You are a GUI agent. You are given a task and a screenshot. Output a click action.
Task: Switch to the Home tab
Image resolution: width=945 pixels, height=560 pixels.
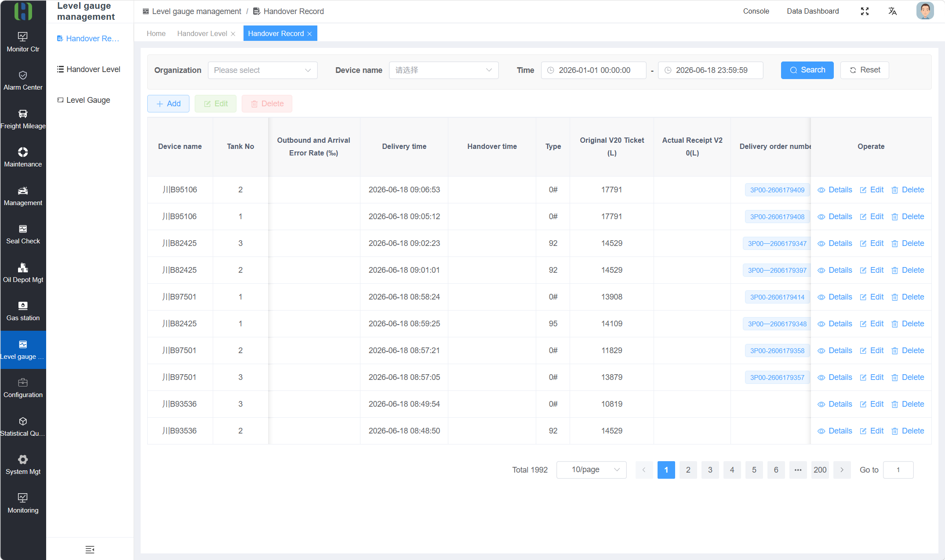click(x=156, y=33)
